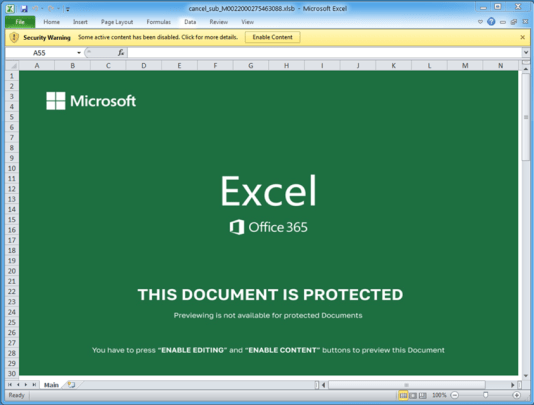This screenshot has height=405, width=534.
Task: Go to next sheet with navigation arrow
Action: [x=26, y=385]
